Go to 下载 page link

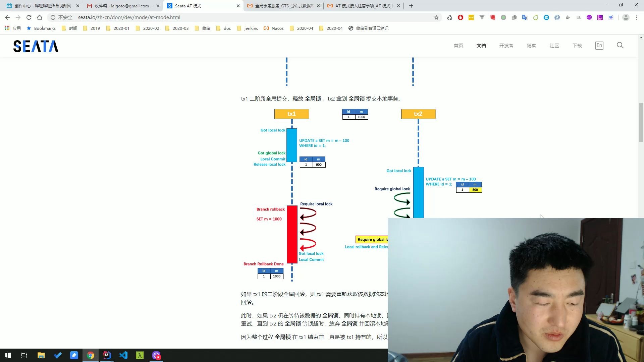click(577, 46)
